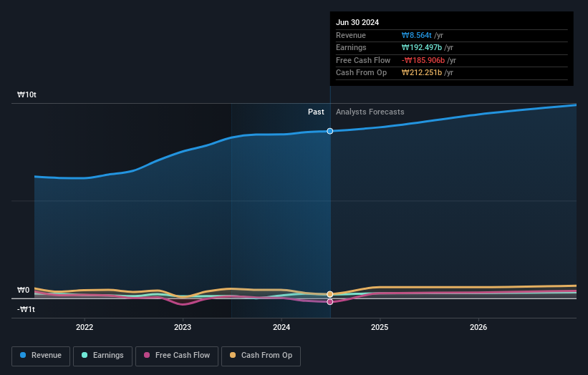This screenshot has height=375, width=588.
Task: Toggle the Free Cash Flow legend button
Action: click(x=177, y=356)
